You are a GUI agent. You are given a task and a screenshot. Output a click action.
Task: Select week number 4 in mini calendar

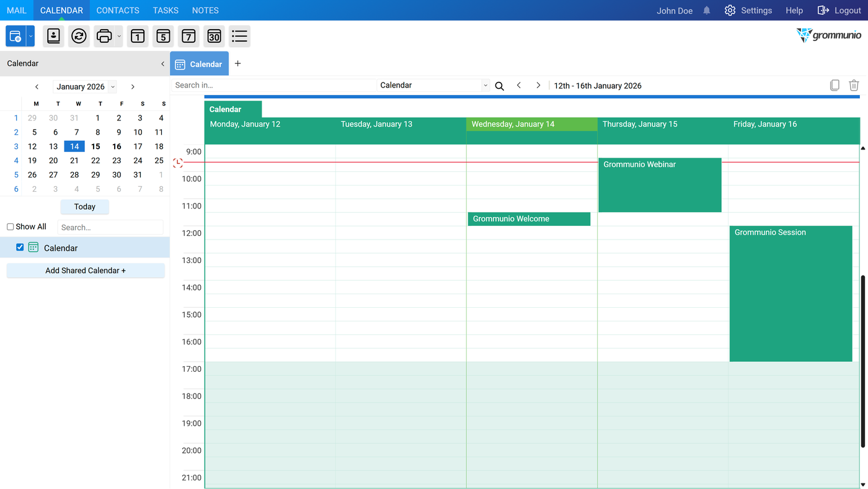click(16, 161)
